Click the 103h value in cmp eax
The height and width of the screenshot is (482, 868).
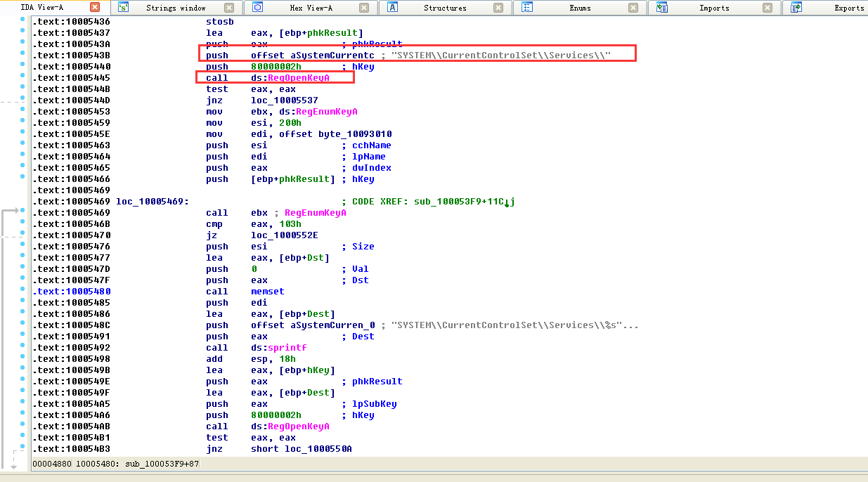tap(290, 224)
